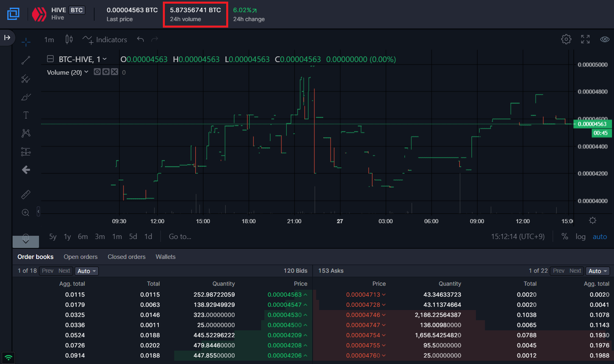
Task: Select the pitchfork drawing tool
Action: point(26,79)
